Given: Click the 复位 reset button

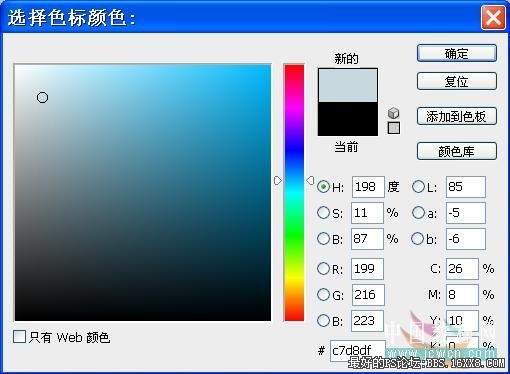Looking at the screenshot, I should (457, 81).
